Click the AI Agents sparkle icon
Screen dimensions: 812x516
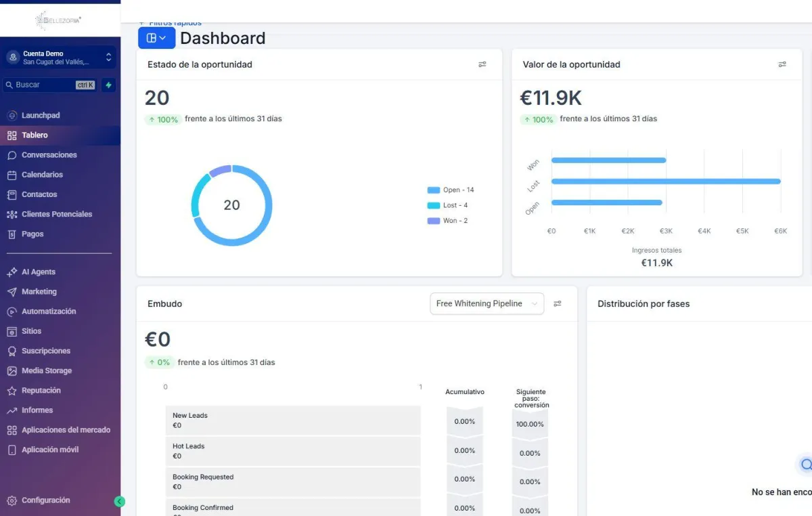pyautogui.click(x=12, y=272)
